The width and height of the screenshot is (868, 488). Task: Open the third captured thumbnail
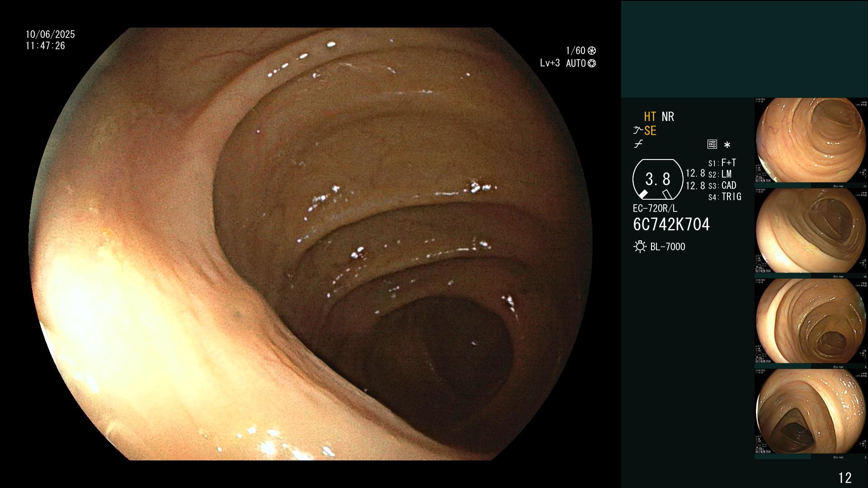click(x=811, y=321)
